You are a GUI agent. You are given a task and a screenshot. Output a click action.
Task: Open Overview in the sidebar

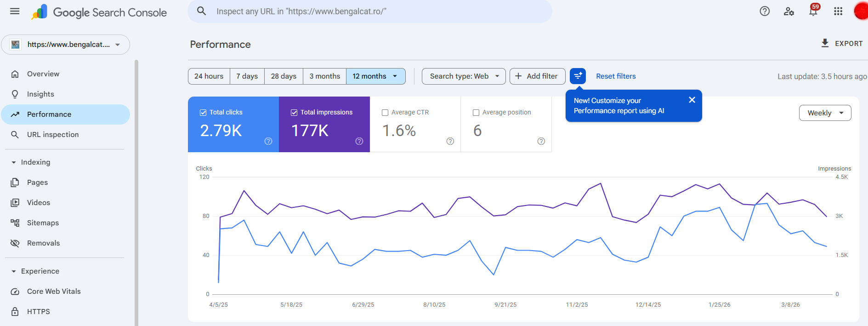(x=66, y=74)
